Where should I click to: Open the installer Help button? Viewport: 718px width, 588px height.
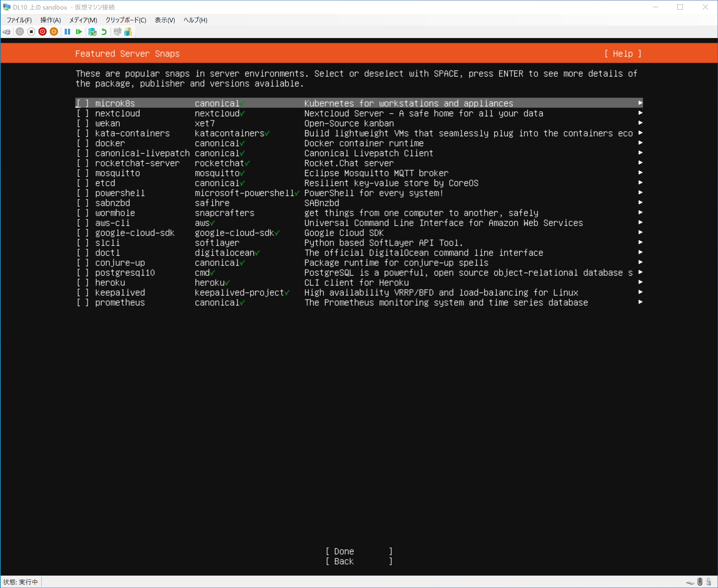click(x=623, y=54)
